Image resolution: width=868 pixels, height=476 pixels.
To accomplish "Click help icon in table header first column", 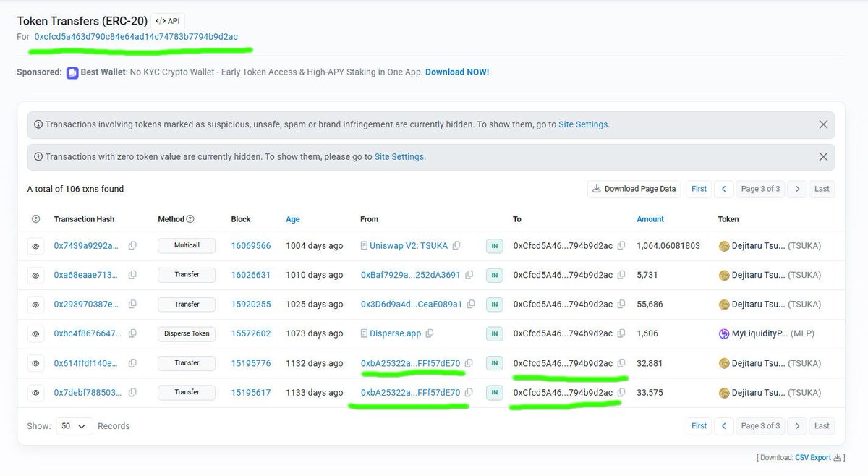I will pos(35,219).
